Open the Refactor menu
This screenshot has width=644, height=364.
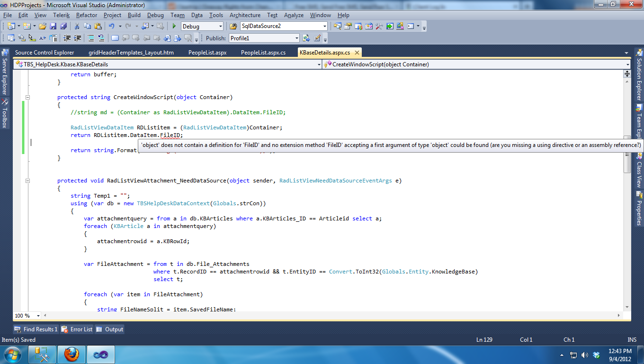tap(86, 15)
